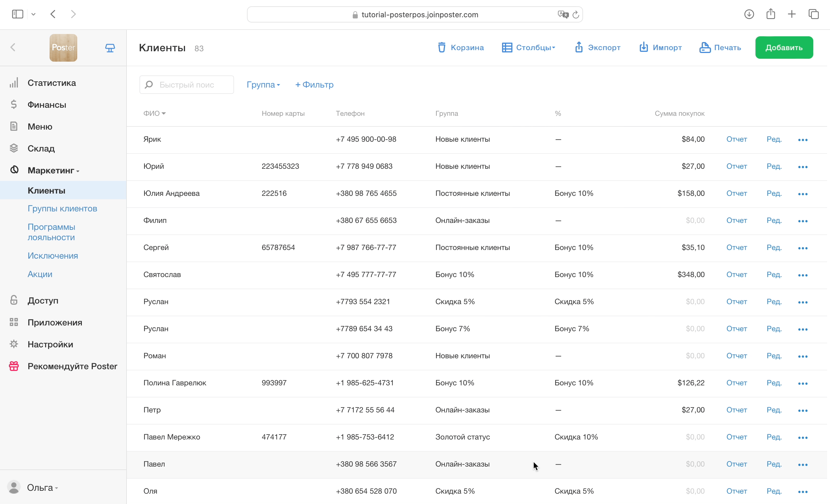Open the POS terminal icon beside the Poster logo
Viewport: 830px width, 504px height.
(110, 48)
